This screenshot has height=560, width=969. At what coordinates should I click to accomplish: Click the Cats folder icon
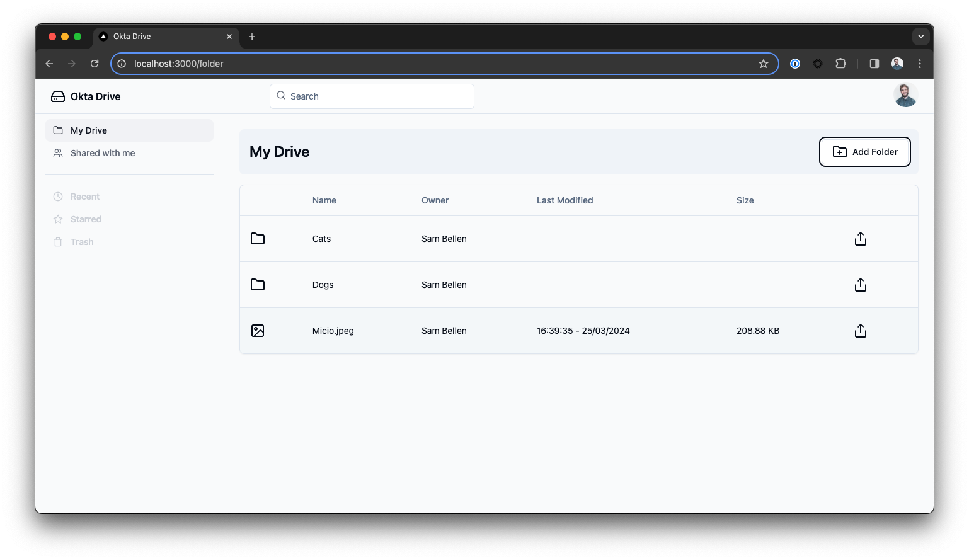[x=258, y=239]
